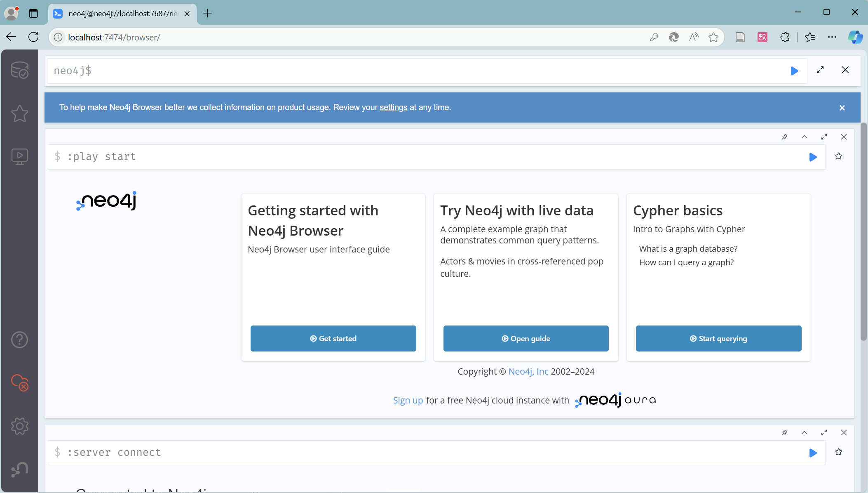Collapse the :play start frame
This screenshot has width=868, height=493.
804,137
